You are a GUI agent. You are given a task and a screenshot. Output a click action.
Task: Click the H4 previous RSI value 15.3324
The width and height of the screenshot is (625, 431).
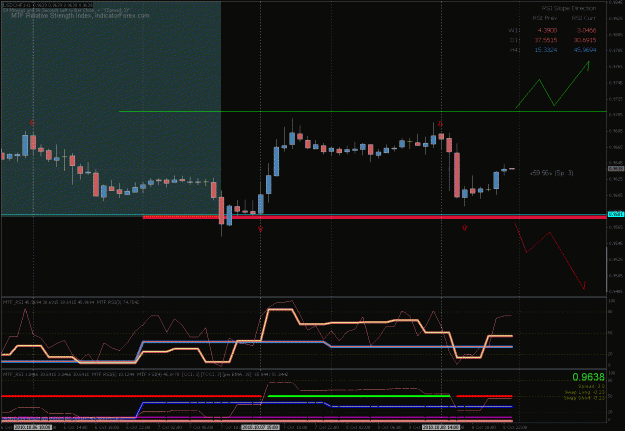click(546, 50)
